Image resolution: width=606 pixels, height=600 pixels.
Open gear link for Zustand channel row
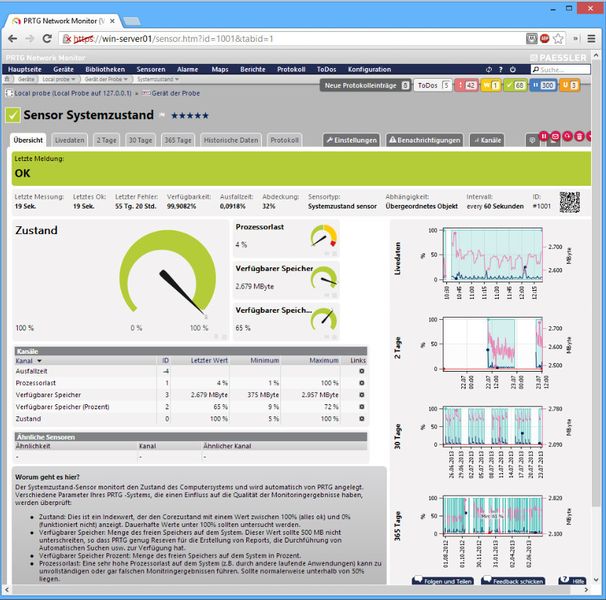[362, 419]
